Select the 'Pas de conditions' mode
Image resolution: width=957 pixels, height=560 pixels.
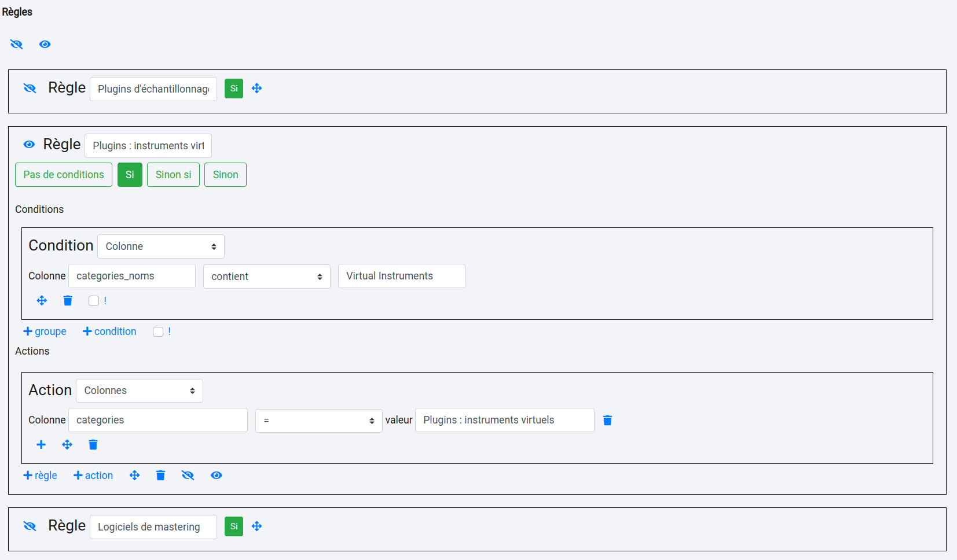(x=64, y=175)
